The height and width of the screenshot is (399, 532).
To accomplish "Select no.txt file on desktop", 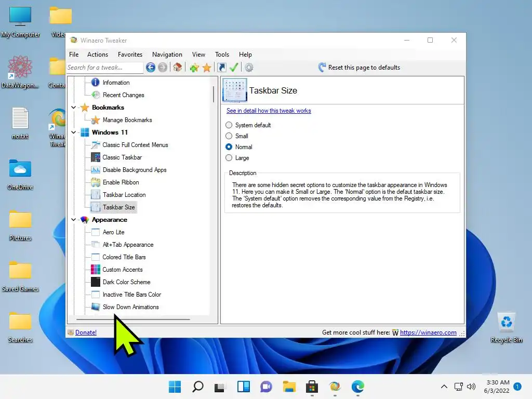I will coord(20,124).
